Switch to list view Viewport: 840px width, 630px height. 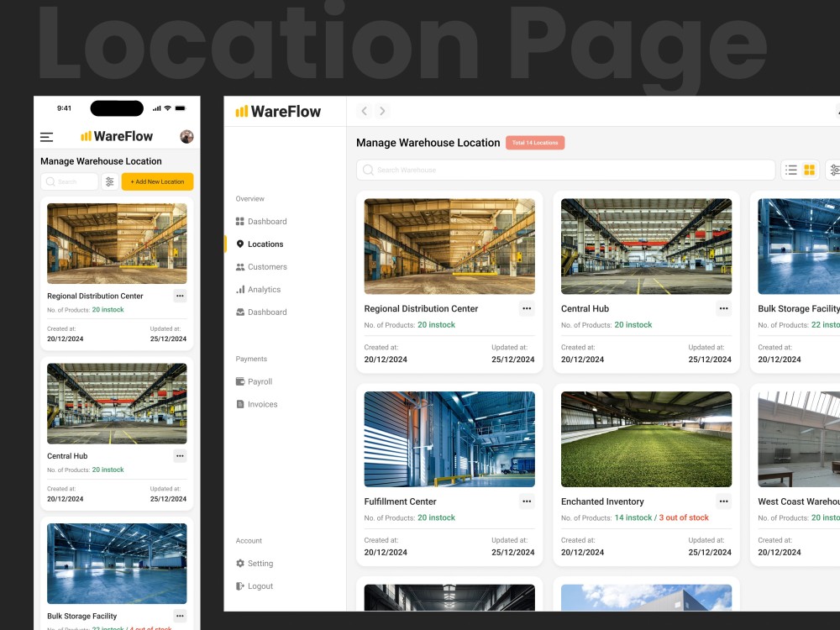click(790, 170)
